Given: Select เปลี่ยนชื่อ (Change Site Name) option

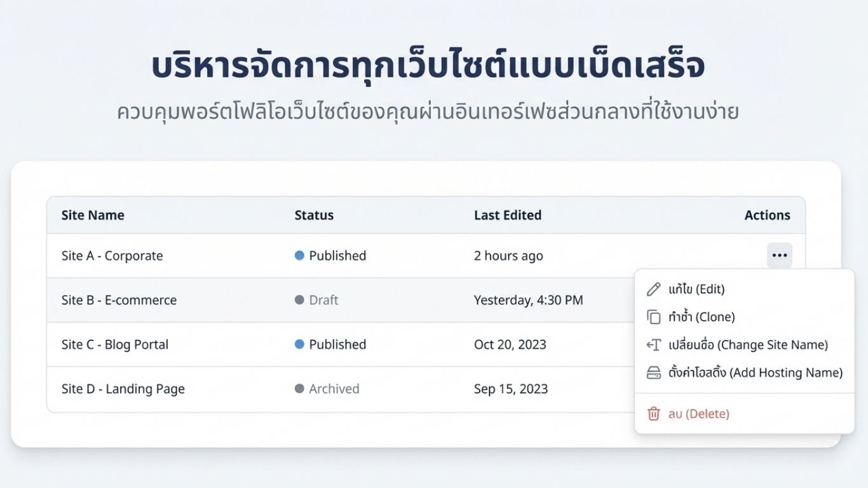Looking at the screenshot, I should (748, 345).
